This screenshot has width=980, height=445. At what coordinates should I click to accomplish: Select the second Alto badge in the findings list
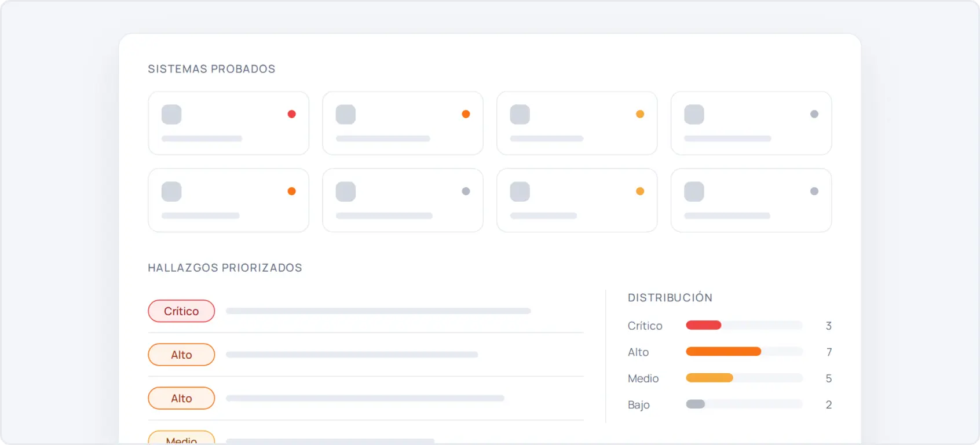181,398
